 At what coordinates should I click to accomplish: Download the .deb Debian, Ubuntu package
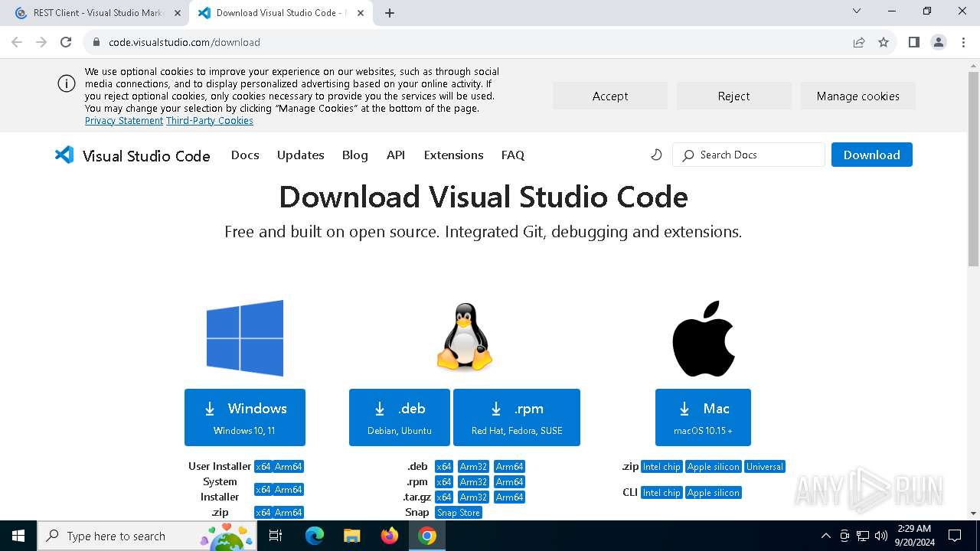(400, 417)
